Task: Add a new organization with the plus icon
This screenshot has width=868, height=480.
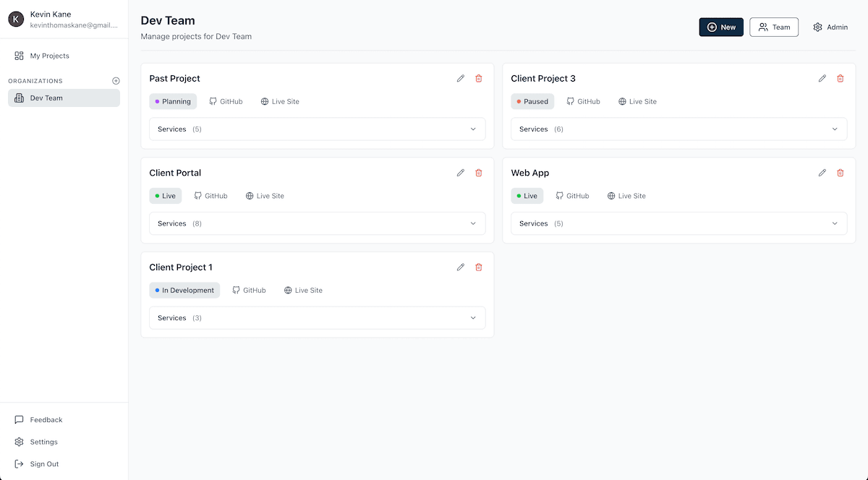Action: pyautogui.click(x=116, y=80)
